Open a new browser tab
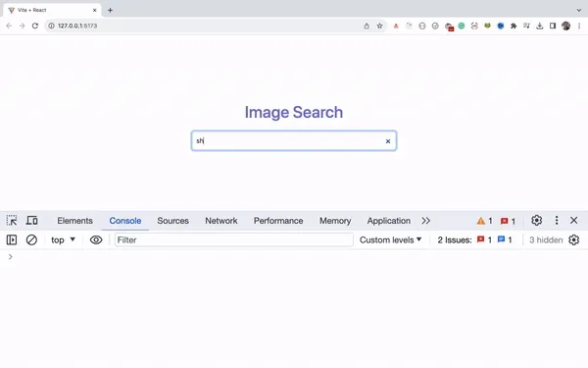This screenshot has height=368, width=588. pyautogui.click(x=110, y=10)
